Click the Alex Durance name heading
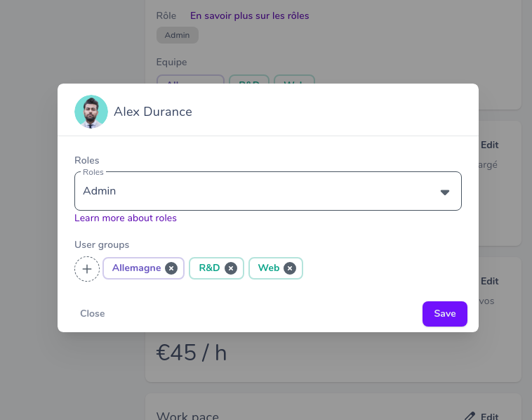 (x=153, y=112)
